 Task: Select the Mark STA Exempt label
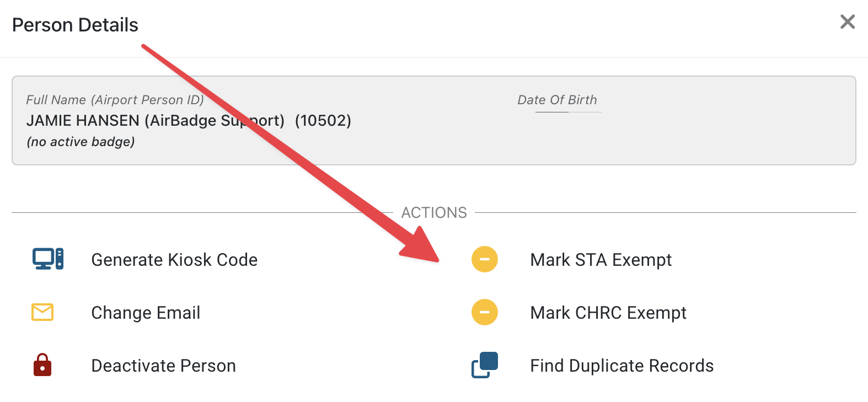(x=601, y=260)
